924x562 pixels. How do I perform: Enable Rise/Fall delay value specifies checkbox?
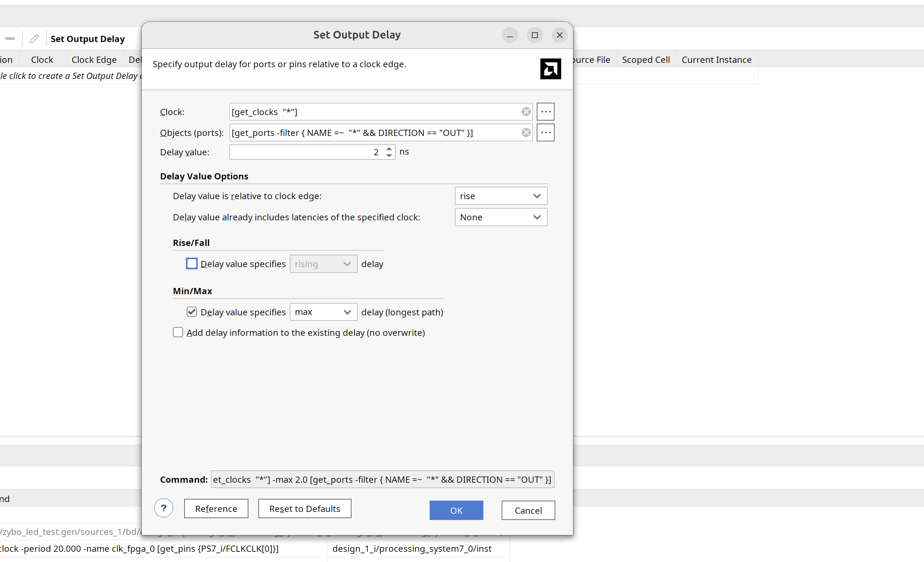[x=191, y=264]
